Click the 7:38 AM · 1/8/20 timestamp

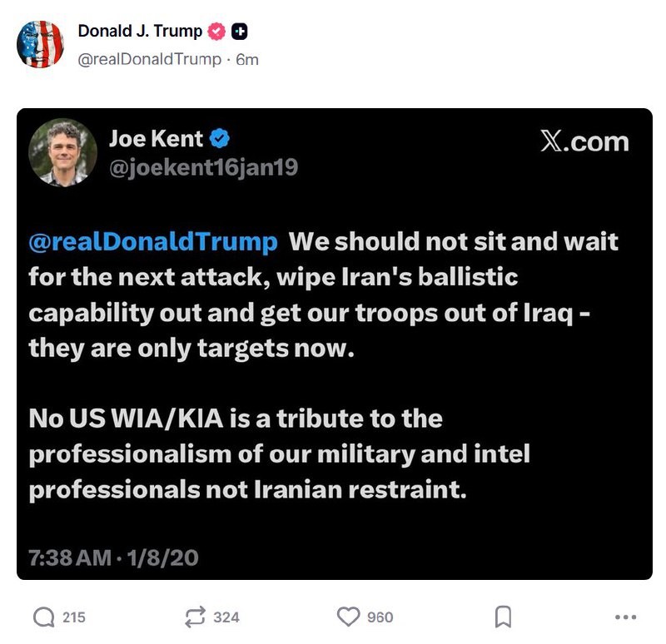tap(114, 557)
